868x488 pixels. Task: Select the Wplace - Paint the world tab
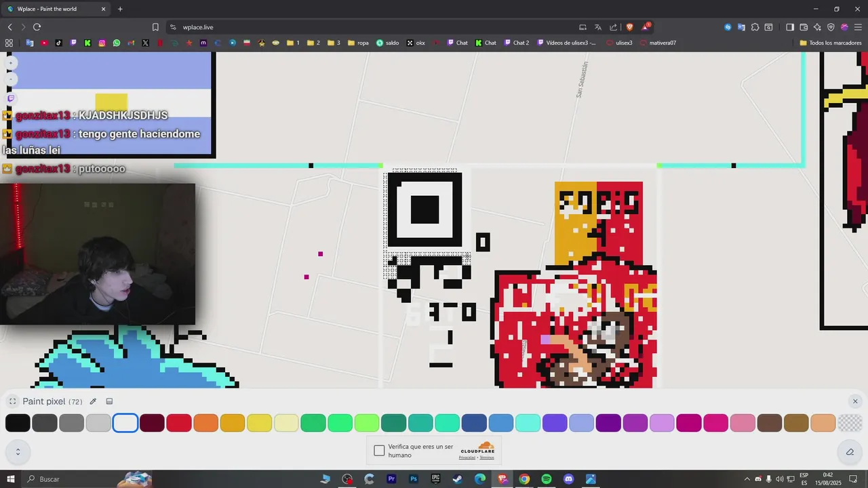(56, 9)
